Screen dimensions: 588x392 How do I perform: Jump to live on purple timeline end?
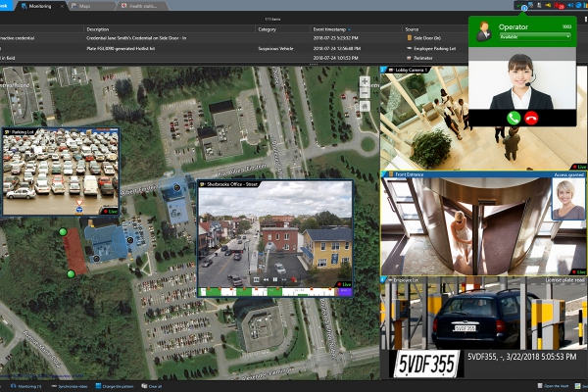pos(345,292)
